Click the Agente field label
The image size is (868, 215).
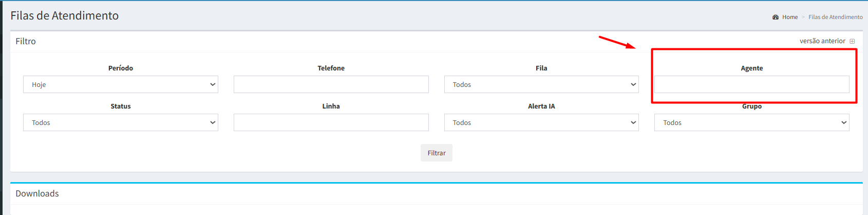pyautogui.click(x=751, y=68)
